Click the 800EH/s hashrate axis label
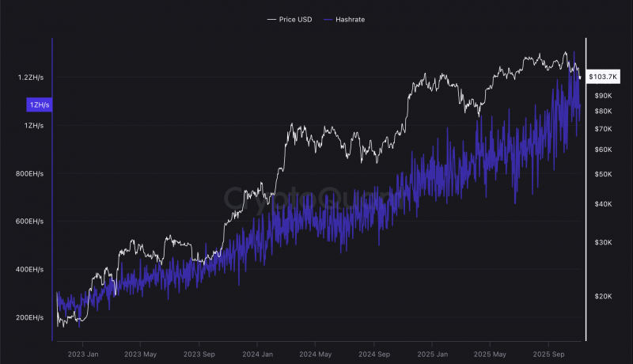The width and height of the screenshot is (633, 364). tap(29, 174)
